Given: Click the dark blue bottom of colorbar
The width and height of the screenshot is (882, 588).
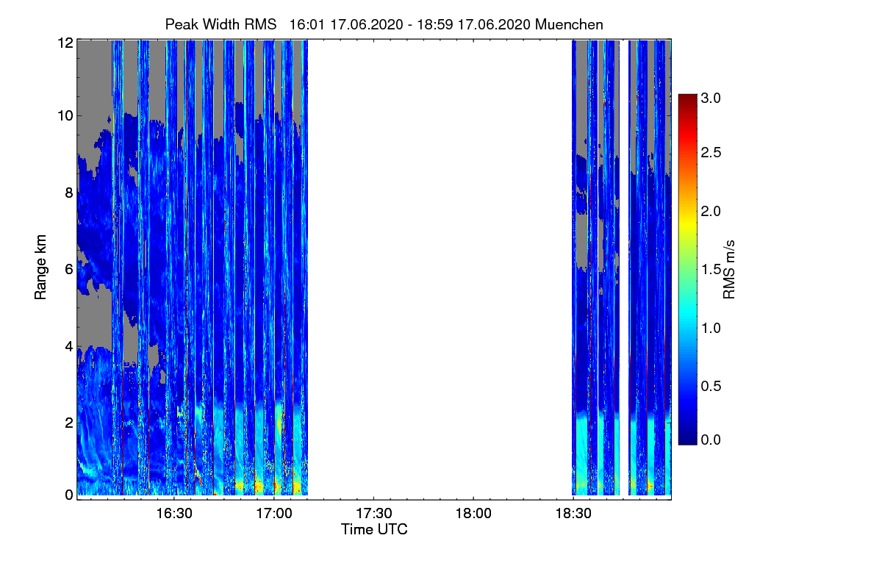Looking at the screenshot, I should pyautogui.click(x=687, y=440).
